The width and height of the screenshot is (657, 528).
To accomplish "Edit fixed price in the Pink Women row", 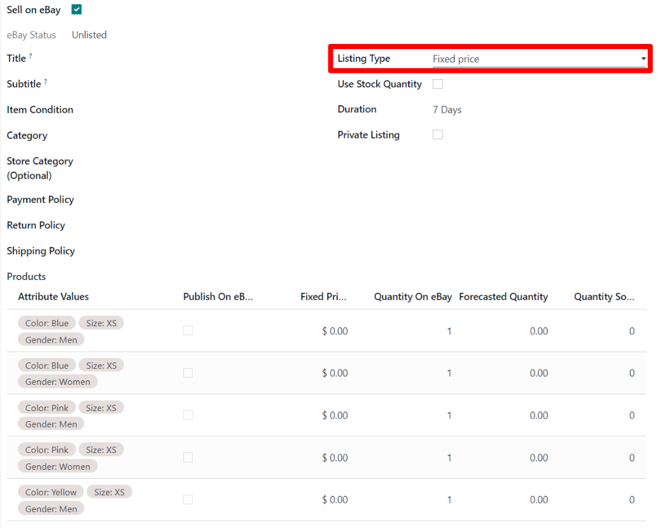I will (x=334, y=458).
